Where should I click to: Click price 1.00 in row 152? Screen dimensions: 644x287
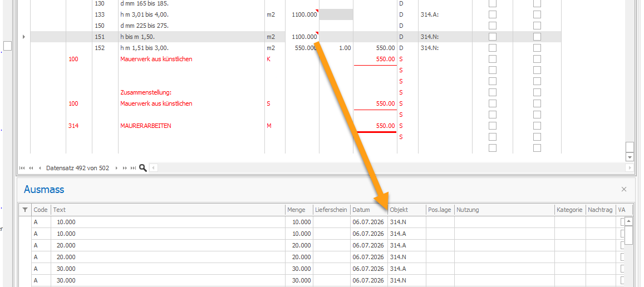345,48
